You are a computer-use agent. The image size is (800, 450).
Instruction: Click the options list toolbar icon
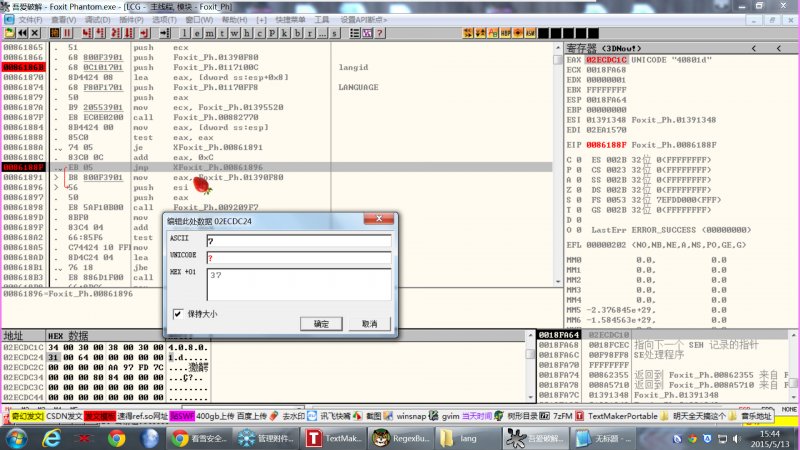point(355,33)
